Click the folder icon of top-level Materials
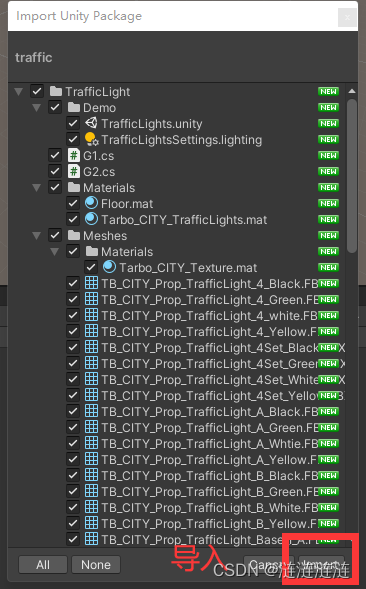This screenshot has width=366, height=589. (x=74, y=187)
